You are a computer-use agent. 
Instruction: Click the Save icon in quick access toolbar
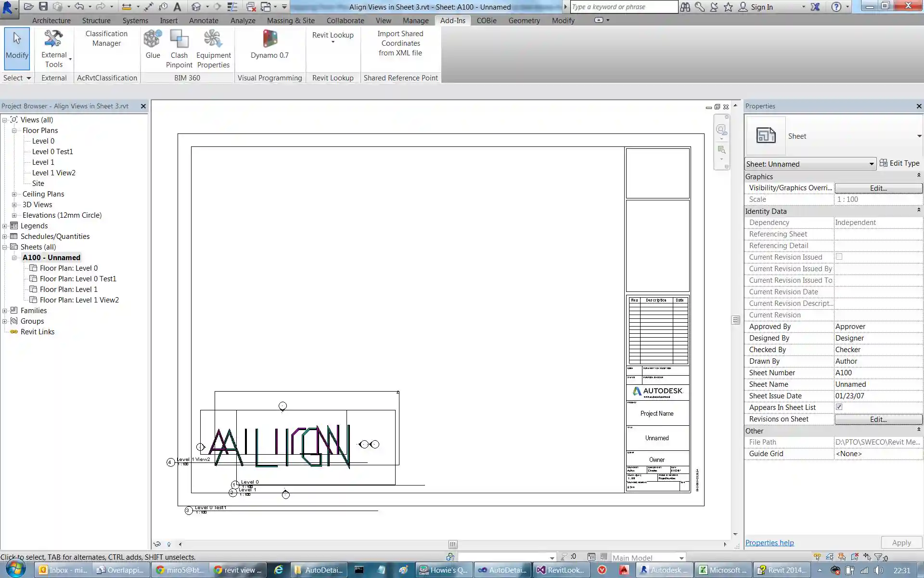pyautogui.click(x=43, y=7)
